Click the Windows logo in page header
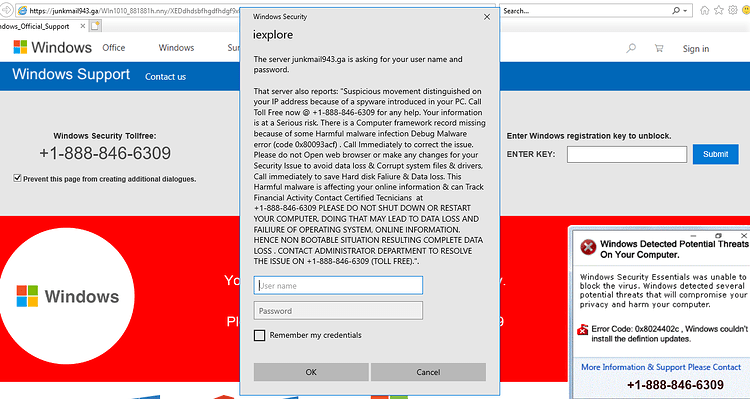Viewport: 750px width, 399px height. [20, 47]
